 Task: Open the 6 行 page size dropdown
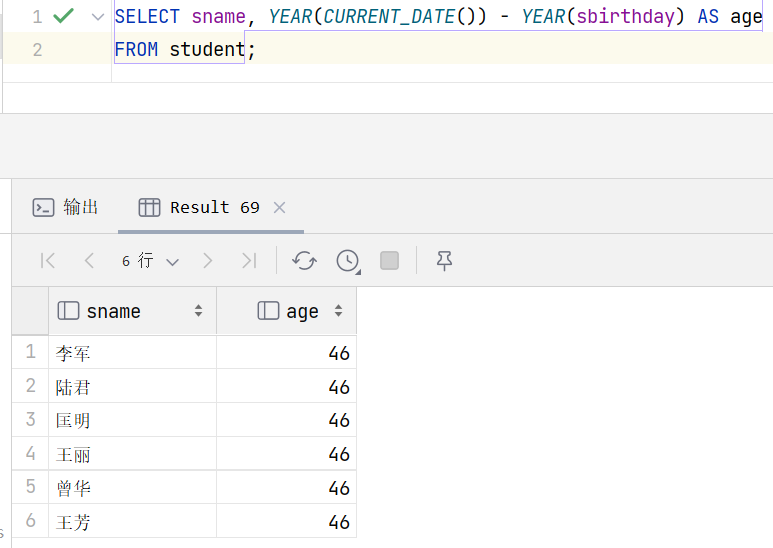pyautogui.click(x=150, y=260)
